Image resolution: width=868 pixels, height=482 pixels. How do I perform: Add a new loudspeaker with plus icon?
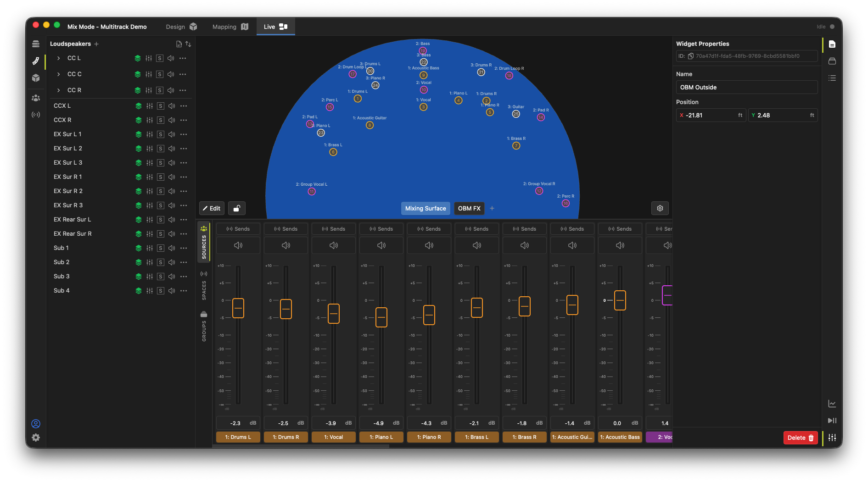[96, 44]
